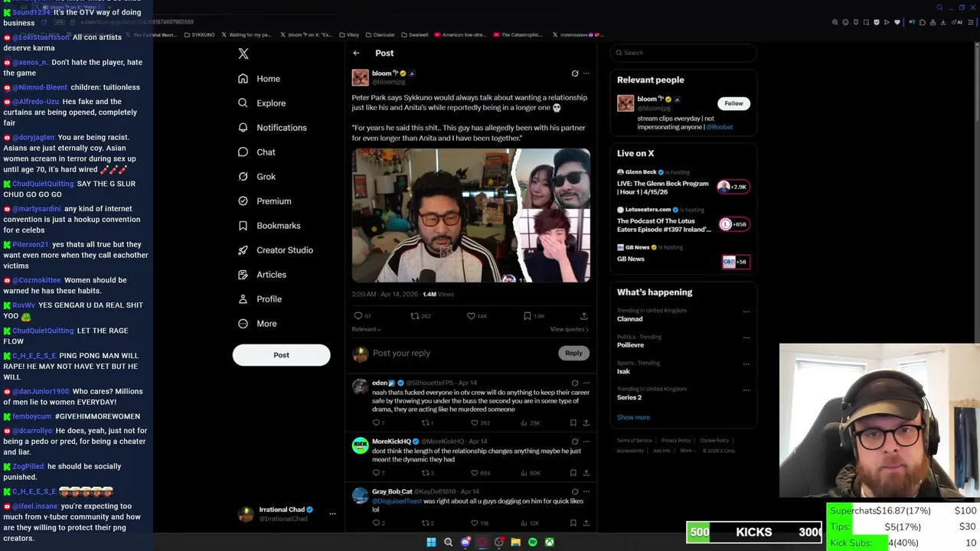
Task: Open Lotus Eaters podcast live listing
Action: pyautogui.click(x=683, y=221)
